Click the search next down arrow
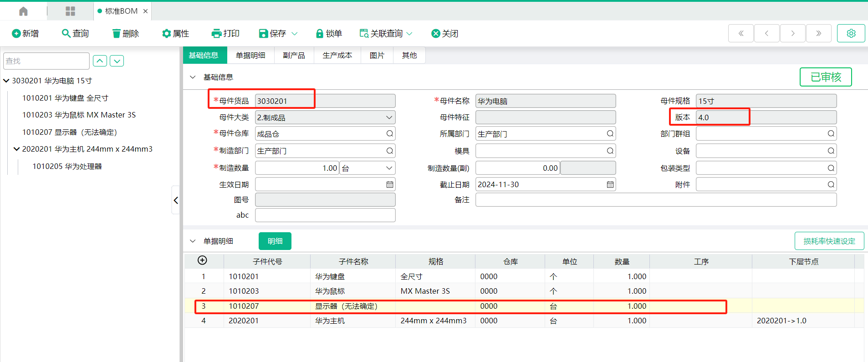The image size is (868, 362). (117, 61)
